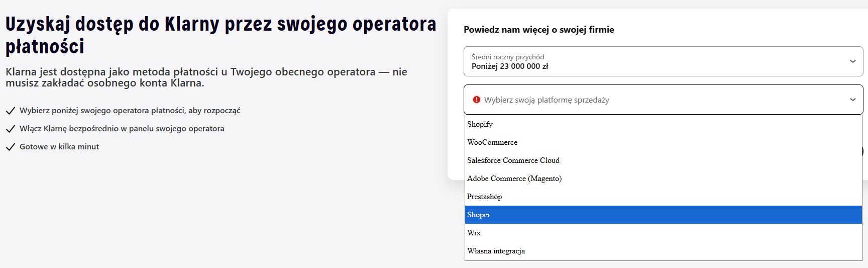The width and height of the screenshot is (868, 268).
Task: Select Własna integracja option
Action: click(663, 251)
